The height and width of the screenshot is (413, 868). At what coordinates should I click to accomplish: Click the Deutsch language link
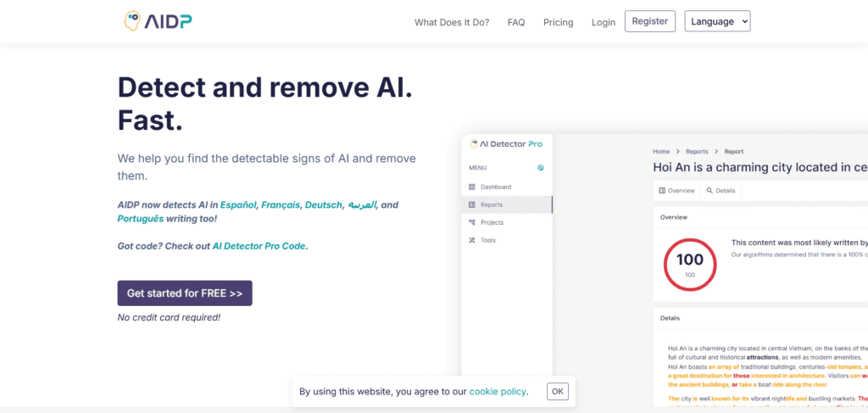click(323, 205)
